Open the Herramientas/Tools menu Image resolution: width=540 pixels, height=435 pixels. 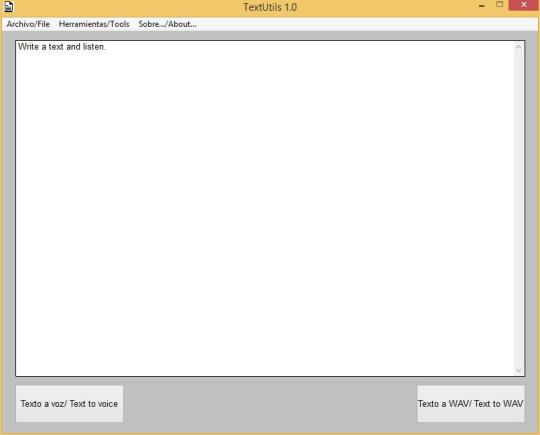point(94,24)
